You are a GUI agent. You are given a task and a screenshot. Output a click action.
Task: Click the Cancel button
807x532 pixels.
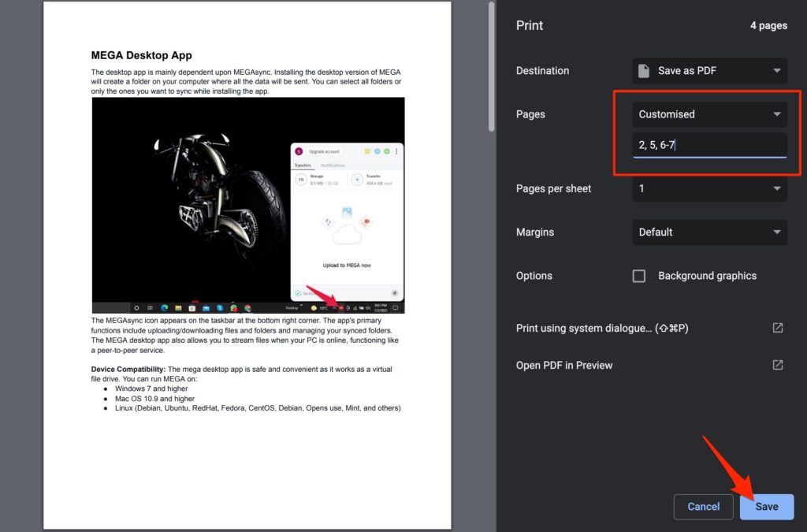coord(703,507)
